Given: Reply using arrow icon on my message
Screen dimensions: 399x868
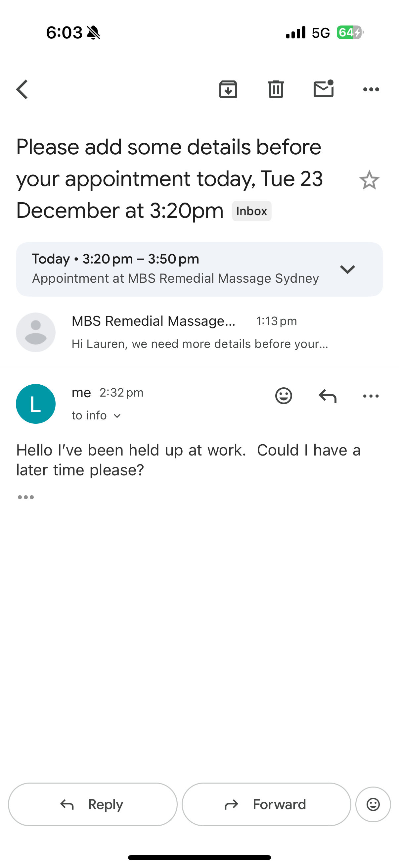Looking at the screenshot, I should click(x=327, y=396).
